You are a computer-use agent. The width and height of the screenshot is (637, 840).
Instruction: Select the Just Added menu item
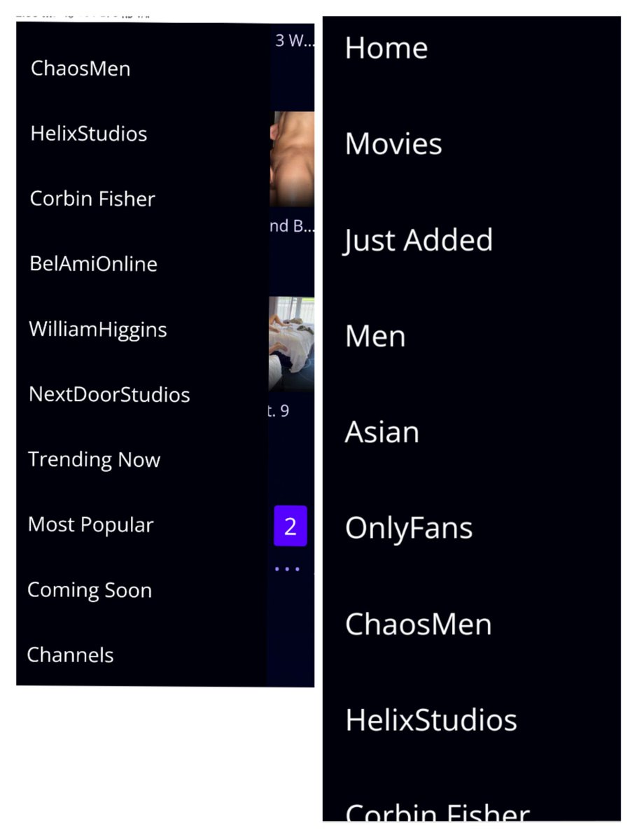click(418, 240)
